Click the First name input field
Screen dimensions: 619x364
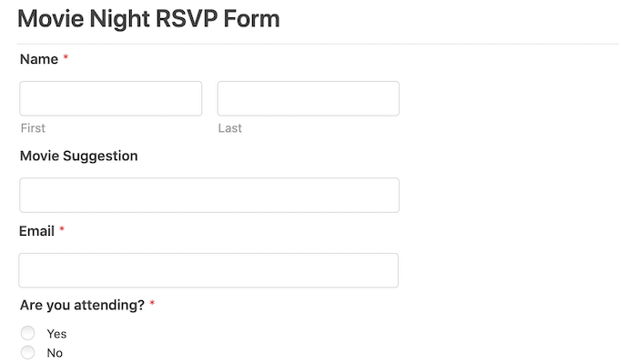[x=110, y=98]
